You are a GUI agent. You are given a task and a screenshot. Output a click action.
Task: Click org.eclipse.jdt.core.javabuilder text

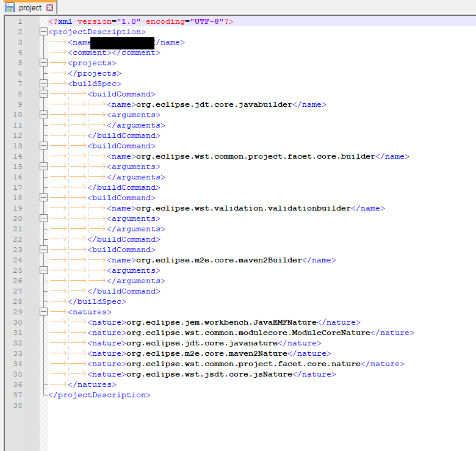[214, 105]
